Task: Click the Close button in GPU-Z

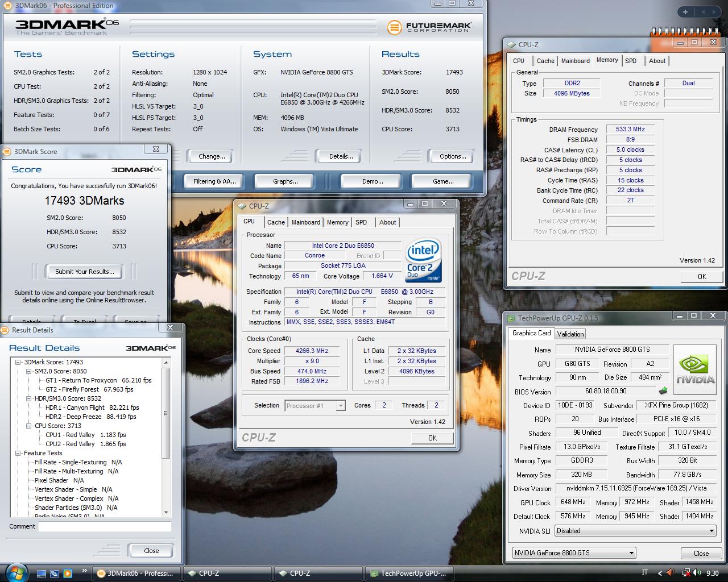Action: (701, 553)
